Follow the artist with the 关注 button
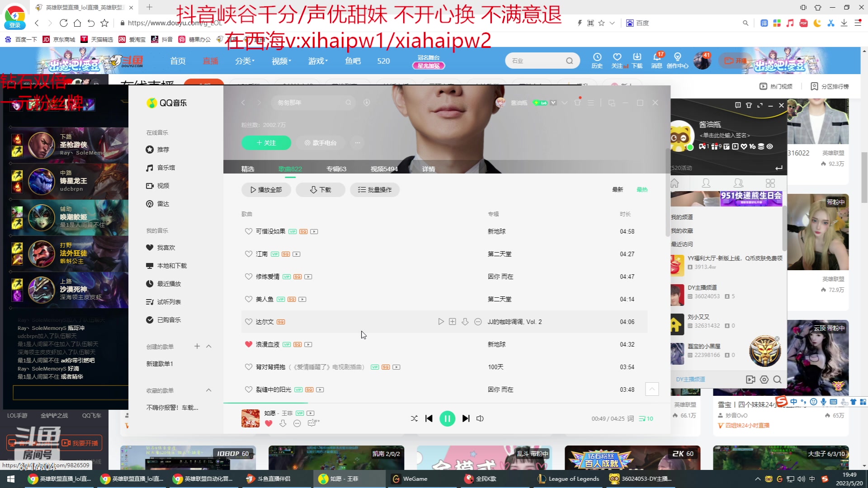This screenshot has height=488, width=868. pos(266,143)
